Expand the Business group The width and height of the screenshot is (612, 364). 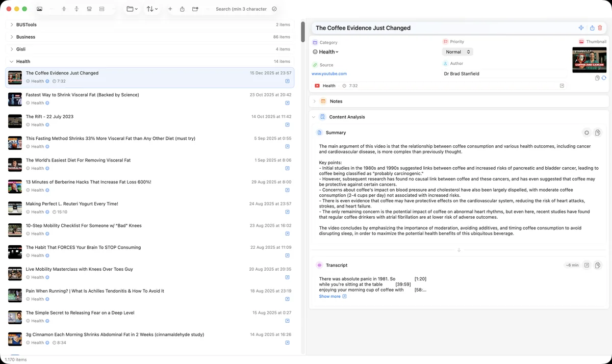(x=12, y=37)
